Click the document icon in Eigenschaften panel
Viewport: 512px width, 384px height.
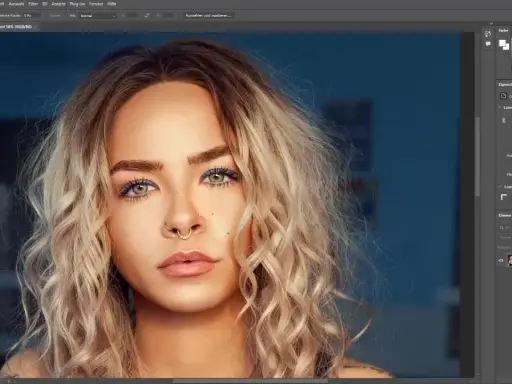pos(503,96)
